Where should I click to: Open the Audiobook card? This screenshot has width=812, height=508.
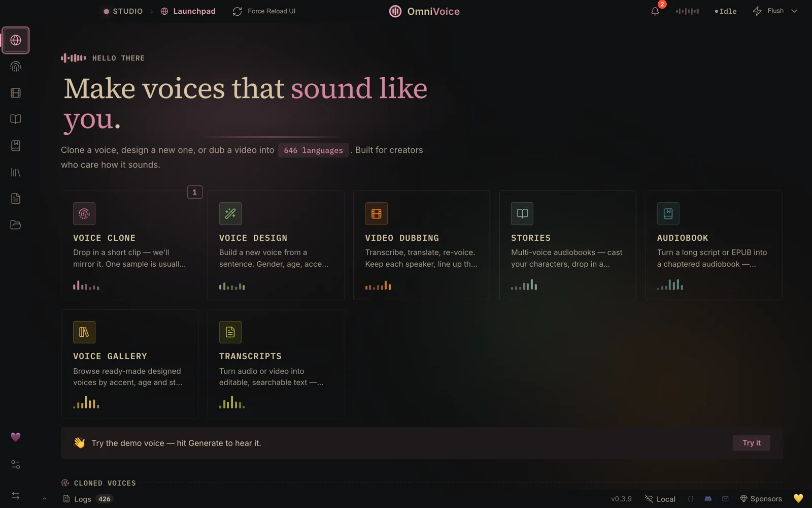[x=714, y=245]
